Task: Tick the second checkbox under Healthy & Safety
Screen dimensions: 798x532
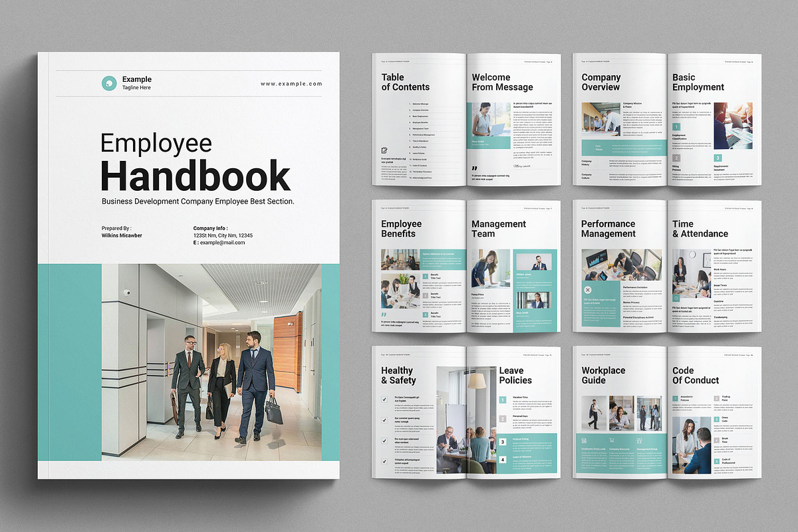Action: pos(384,420)
